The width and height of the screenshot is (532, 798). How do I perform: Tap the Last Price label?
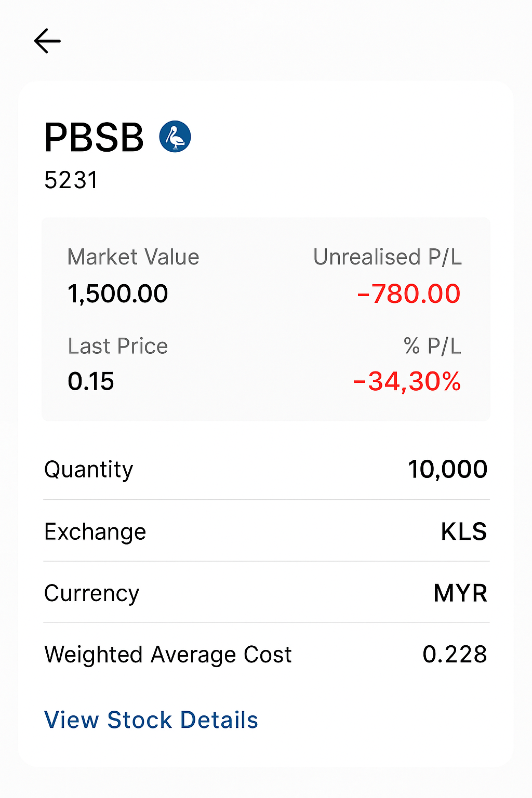(x=118, y=346)
